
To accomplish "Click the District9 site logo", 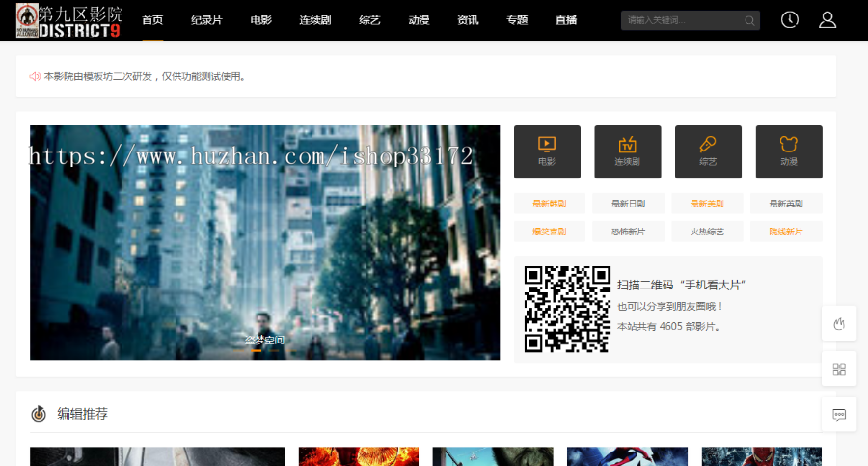I will coord(69,20).
